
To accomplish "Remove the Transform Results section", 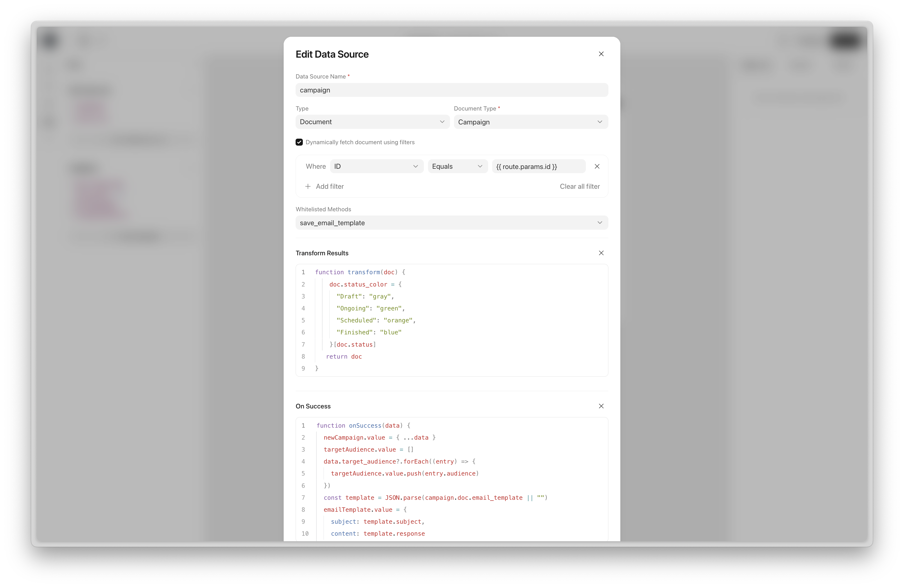I will (601, 253).
